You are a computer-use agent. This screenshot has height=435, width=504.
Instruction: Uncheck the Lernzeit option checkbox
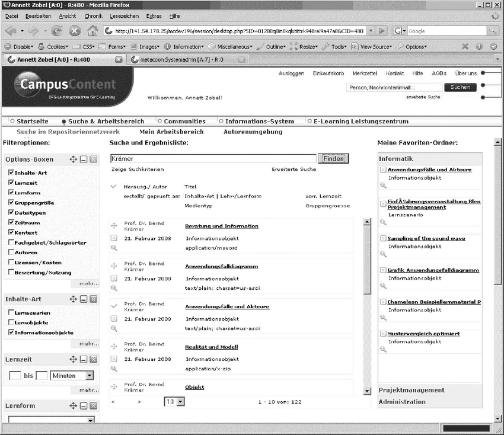[x=11, y=183]
